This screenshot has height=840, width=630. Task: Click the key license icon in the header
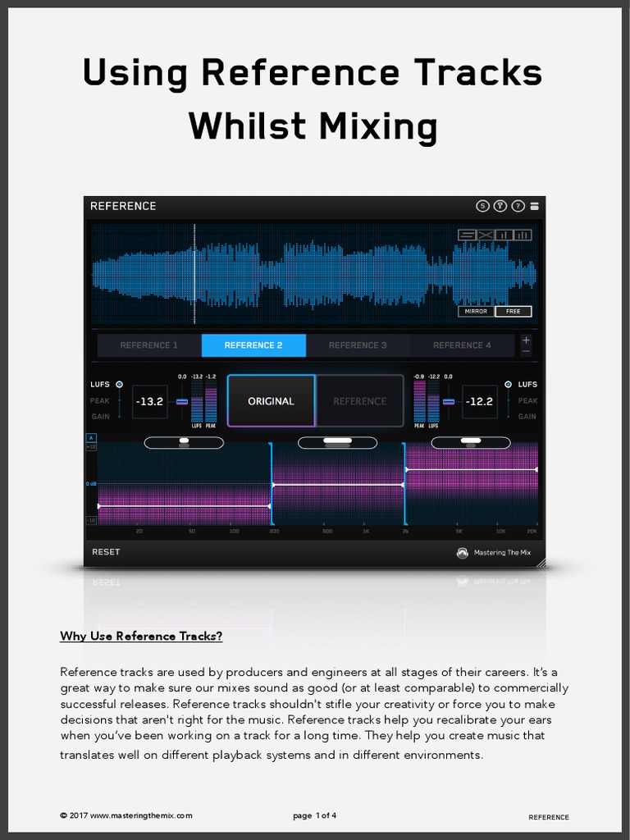[500, 206]
